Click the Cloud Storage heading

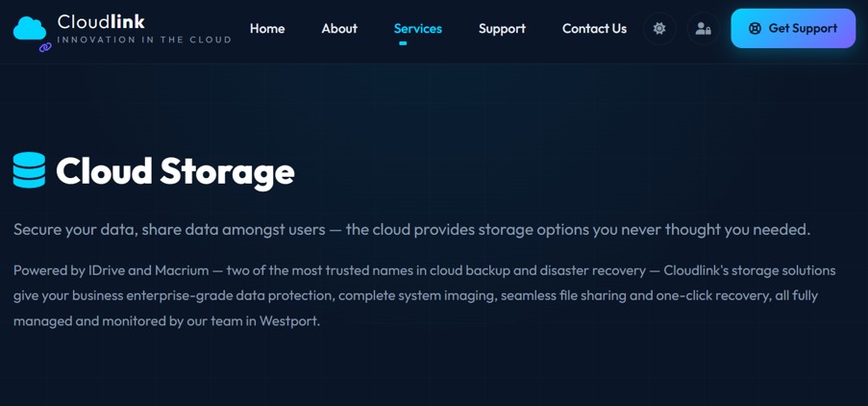click(176, 170)
